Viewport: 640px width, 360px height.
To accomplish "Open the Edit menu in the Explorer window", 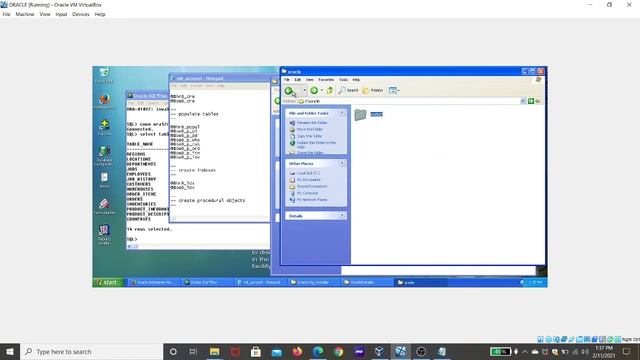I will point(298,80).
